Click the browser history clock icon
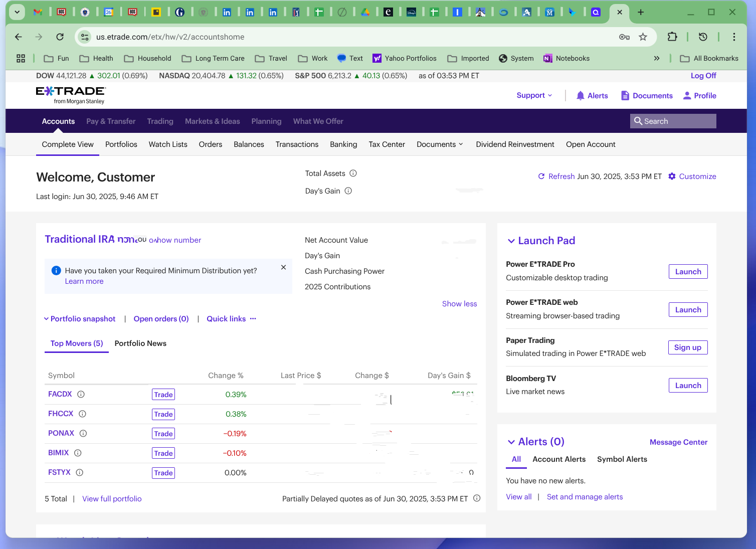756x549 pixels. [703, 37]
